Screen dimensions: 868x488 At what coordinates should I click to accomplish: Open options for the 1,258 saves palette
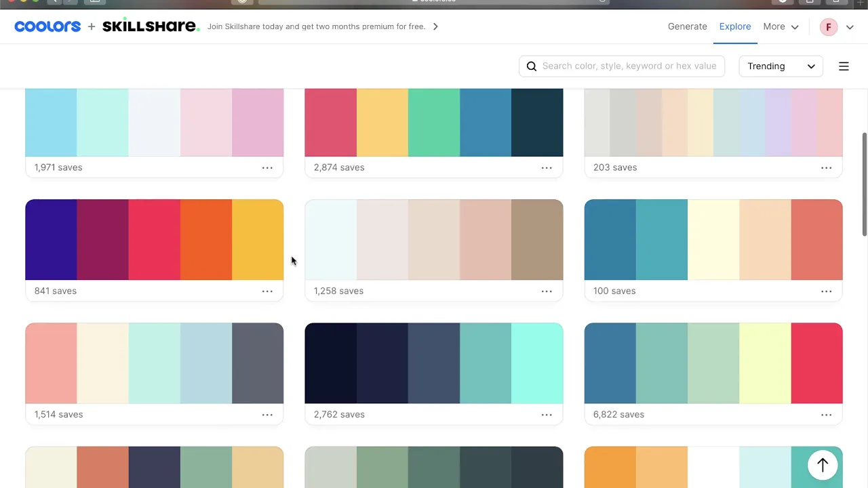[547, 291]
